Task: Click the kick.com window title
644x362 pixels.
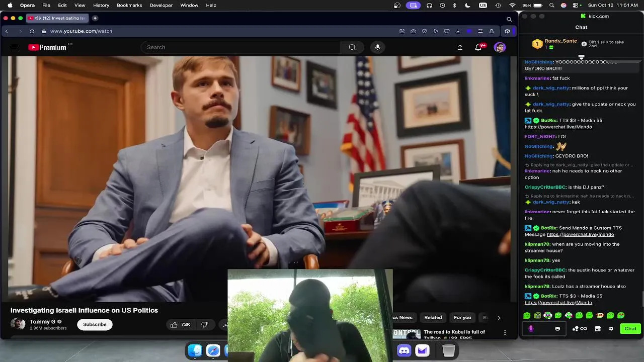Action: 599,16
